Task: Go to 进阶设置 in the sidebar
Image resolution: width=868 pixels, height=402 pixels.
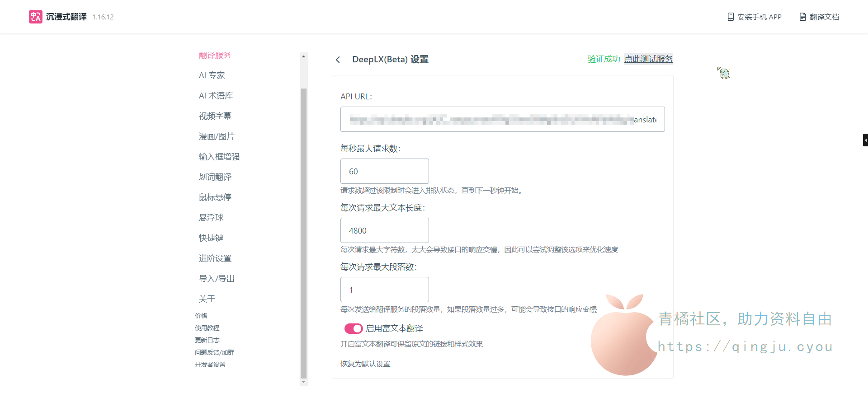Action: click(x=215, y=258)
